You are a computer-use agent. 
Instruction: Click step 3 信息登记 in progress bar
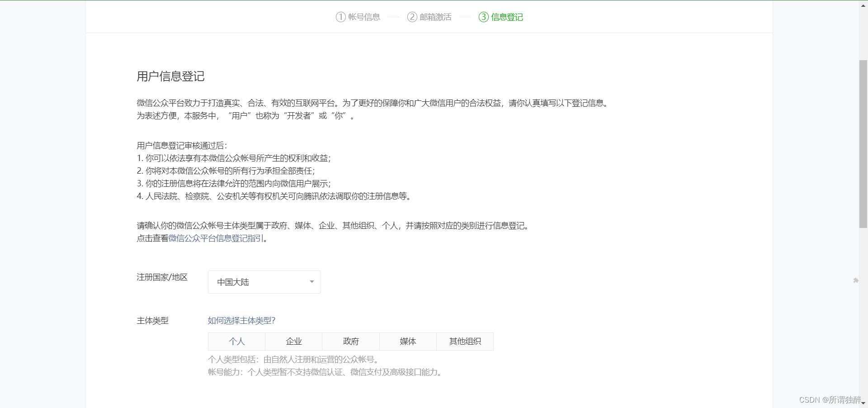coord(501,17)
